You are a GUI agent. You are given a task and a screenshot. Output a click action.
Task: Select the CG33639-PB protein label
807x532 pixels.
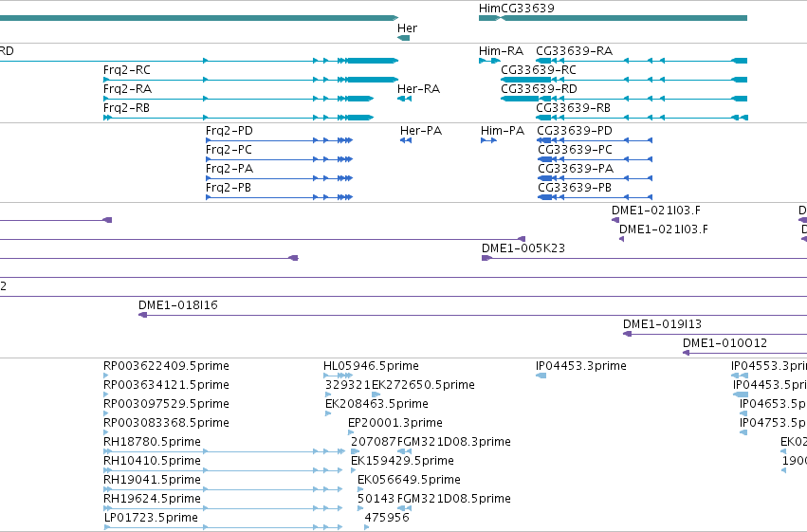point(575,188)
